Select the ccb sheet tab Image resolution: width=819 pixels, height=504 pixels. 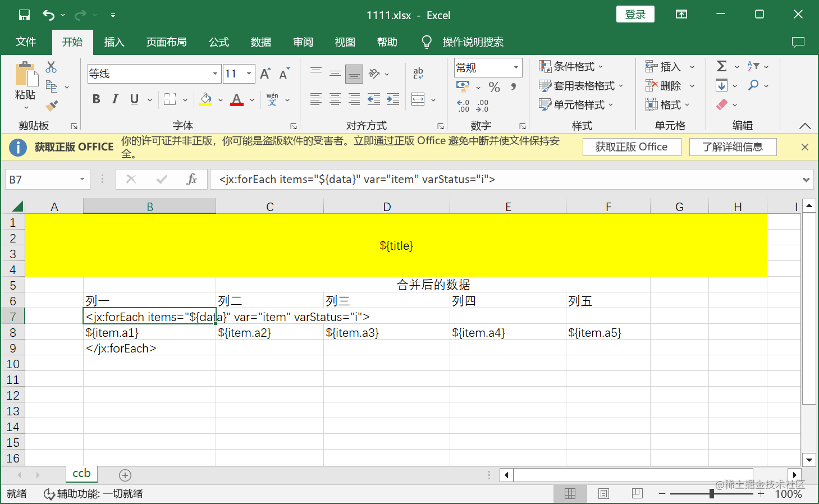click(x=81, y=474)
